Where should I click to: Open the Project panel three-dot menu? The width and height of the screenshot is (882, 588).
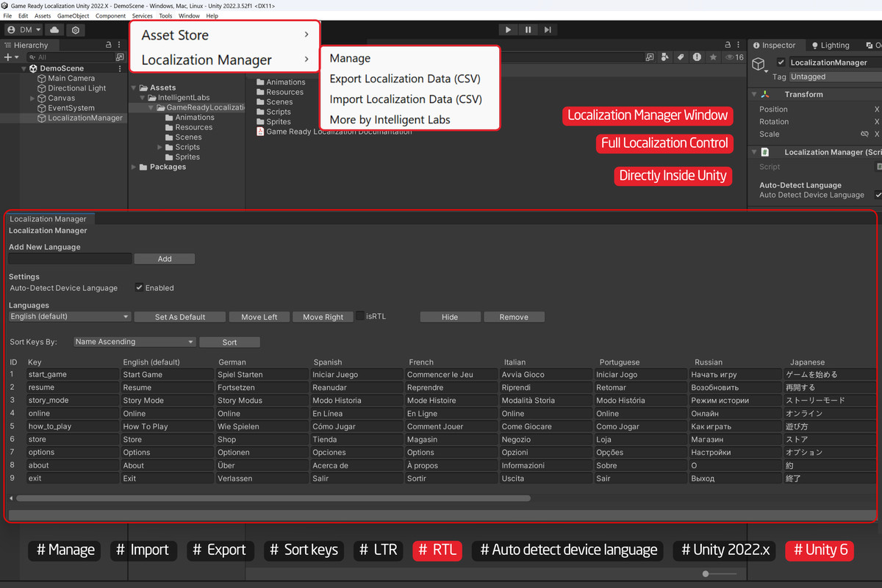pos(737,45)
